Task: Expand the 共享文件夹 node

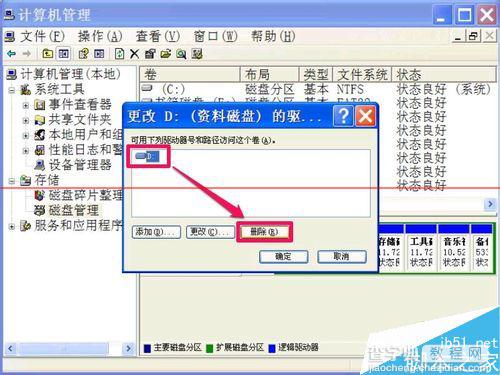Action: [x=26, y=120]
